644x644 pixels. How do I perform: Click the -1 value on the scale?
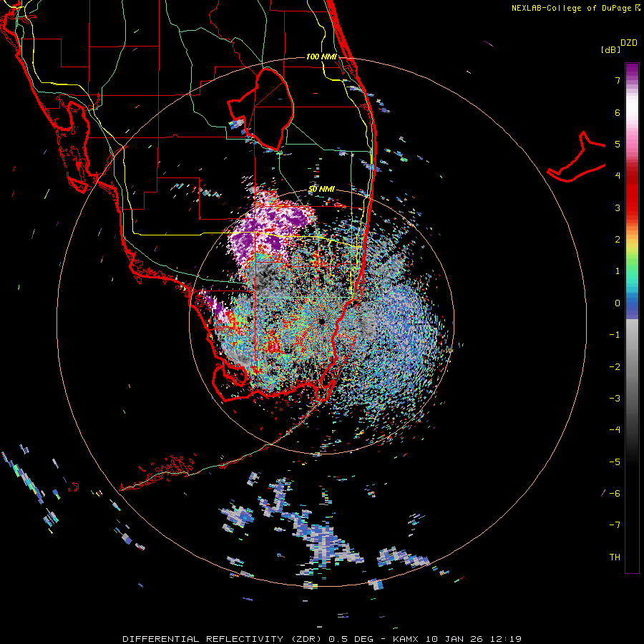click(615, 335)
